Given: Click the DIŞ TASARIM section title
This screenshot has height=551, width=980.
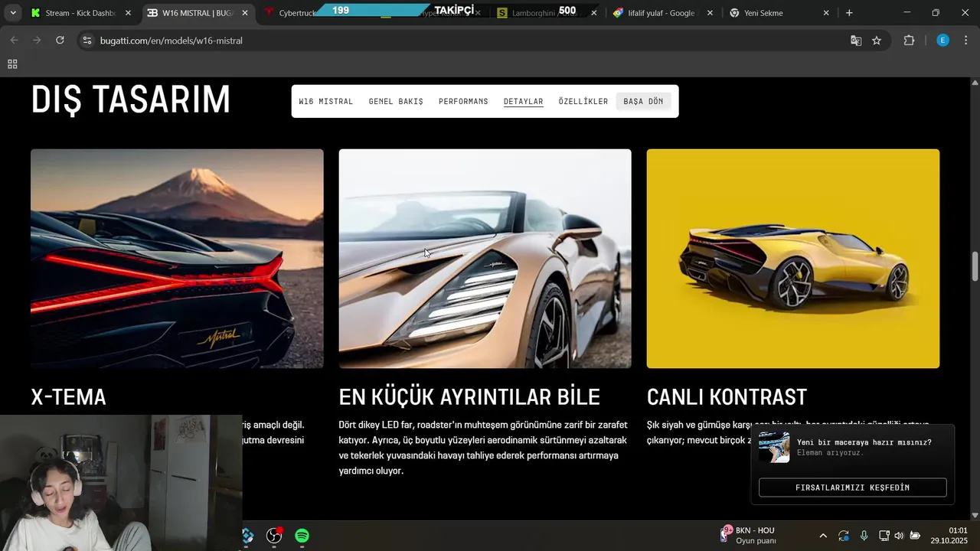Looking at the screenshot, I should (x=131, y=99).
